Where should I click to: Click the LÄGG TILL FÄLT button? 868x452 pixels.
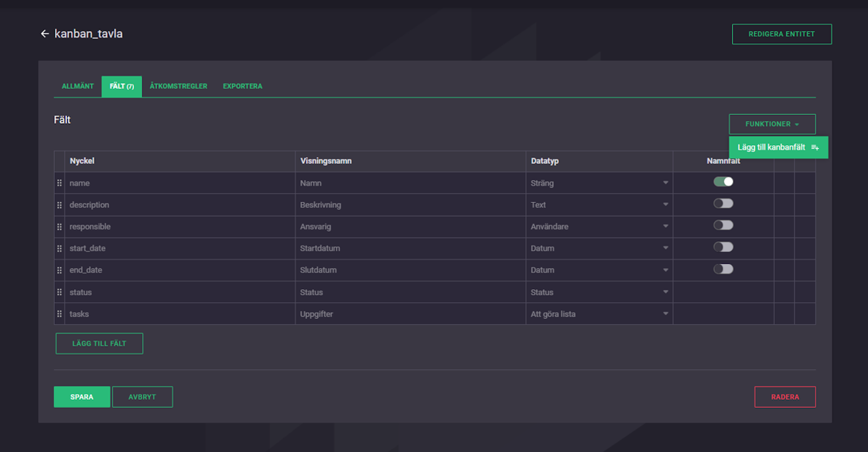click(99, 344)
